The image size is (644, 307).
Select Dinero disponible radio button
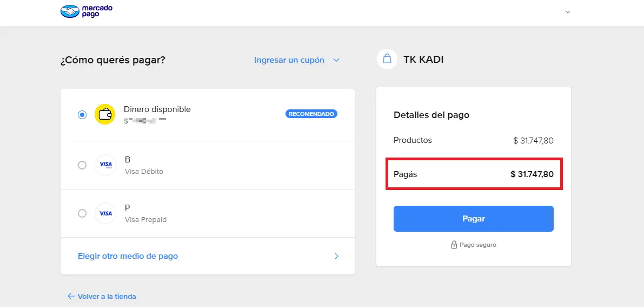pyautogui.click(x=82, y=115)
